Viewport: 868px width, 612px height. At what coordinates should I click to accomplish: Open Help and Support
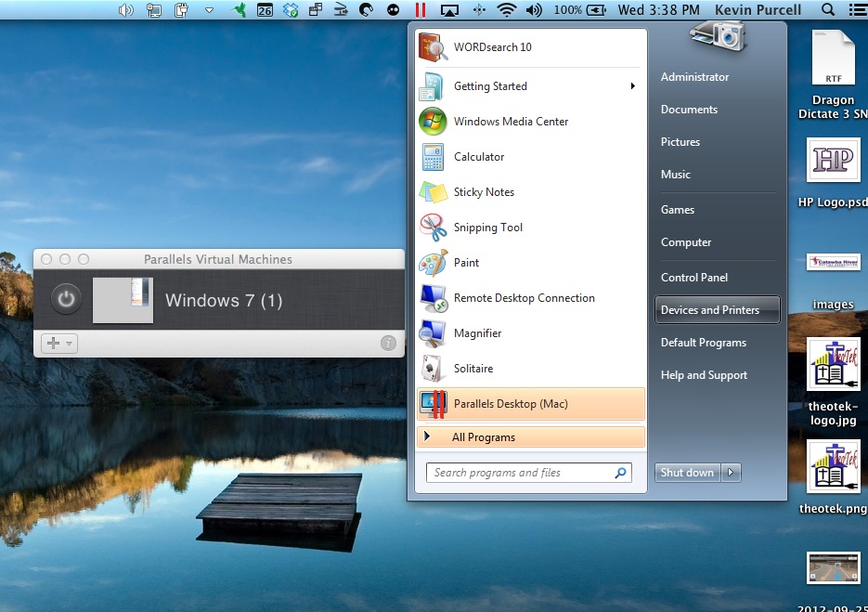click(704, 375)
